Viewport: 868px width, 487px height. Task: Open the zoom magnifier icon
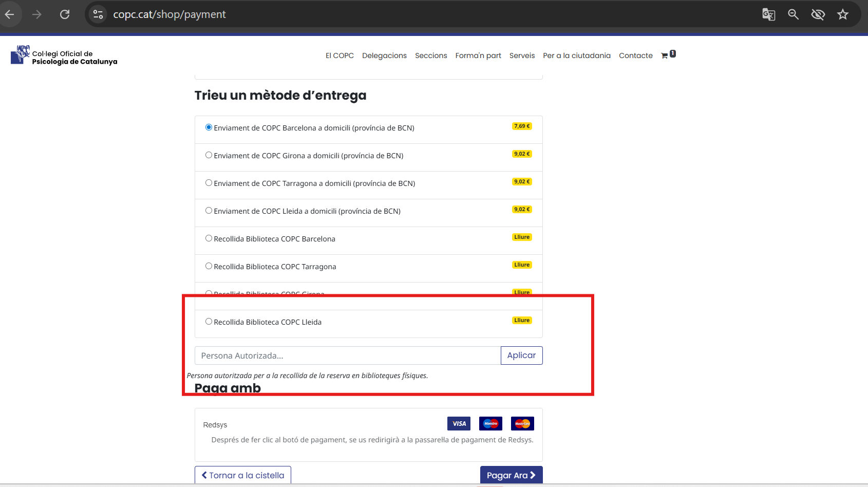[x=793, y=14]
